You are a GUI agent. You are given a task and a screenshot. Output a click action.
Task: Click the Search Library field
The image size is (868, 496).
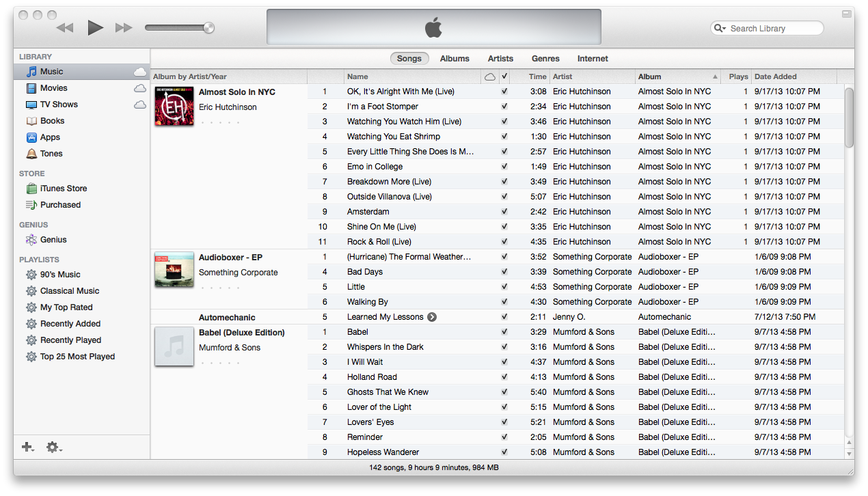pos(767,28)
